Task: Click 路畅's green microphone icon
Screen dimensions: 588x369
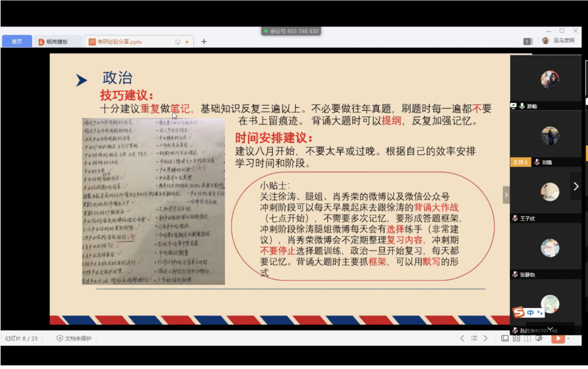Action: click(522, 106)
